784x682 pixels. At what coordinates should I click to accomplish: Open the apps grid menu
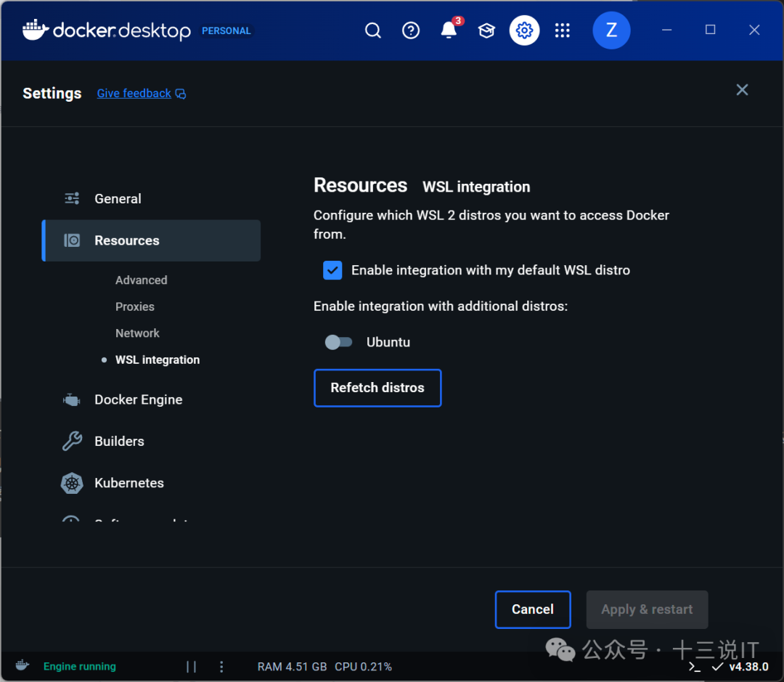[x=562, y=31]
